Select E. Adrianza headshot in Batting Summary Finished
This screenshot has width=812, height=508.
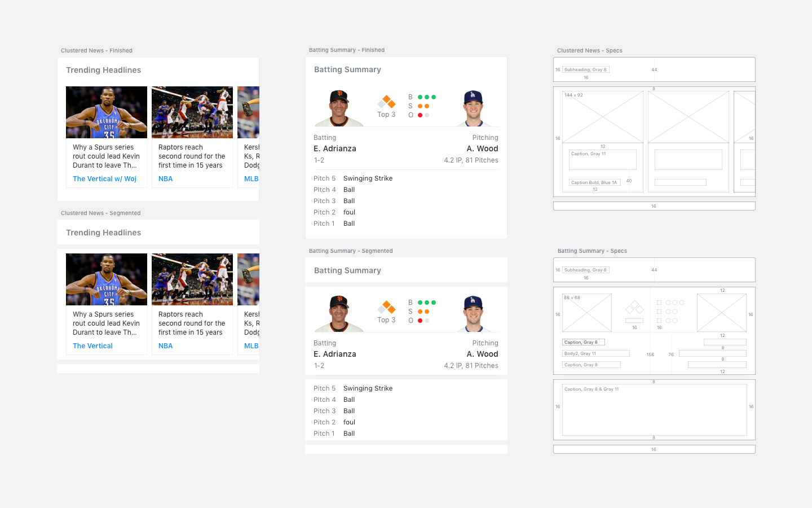coord(339,108)
